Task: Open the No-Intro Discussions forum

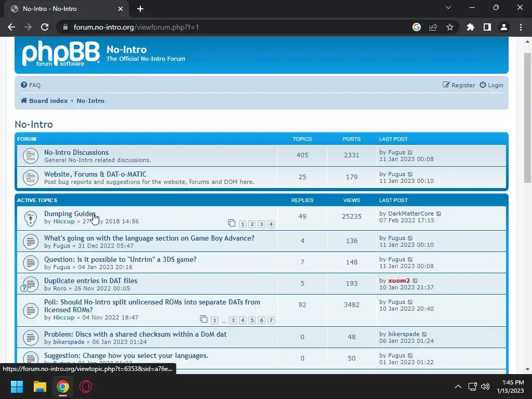Action: pos(76,152)
